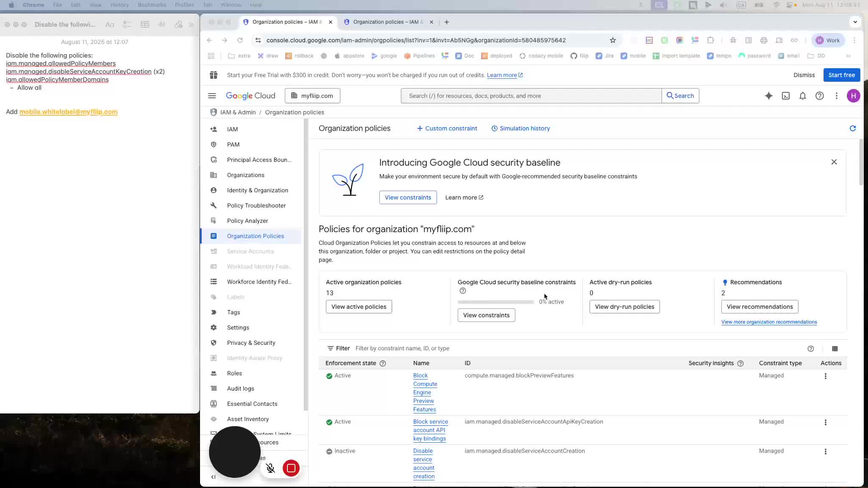Click the baseline constraints 0% progress bar
This screenshot has width=868, height=488.
pyautogui.click(x=495, y=302)
